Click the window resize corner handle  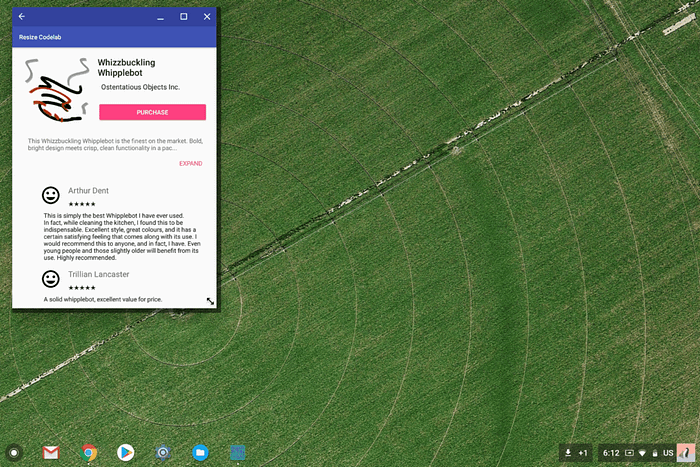(210, 301)
